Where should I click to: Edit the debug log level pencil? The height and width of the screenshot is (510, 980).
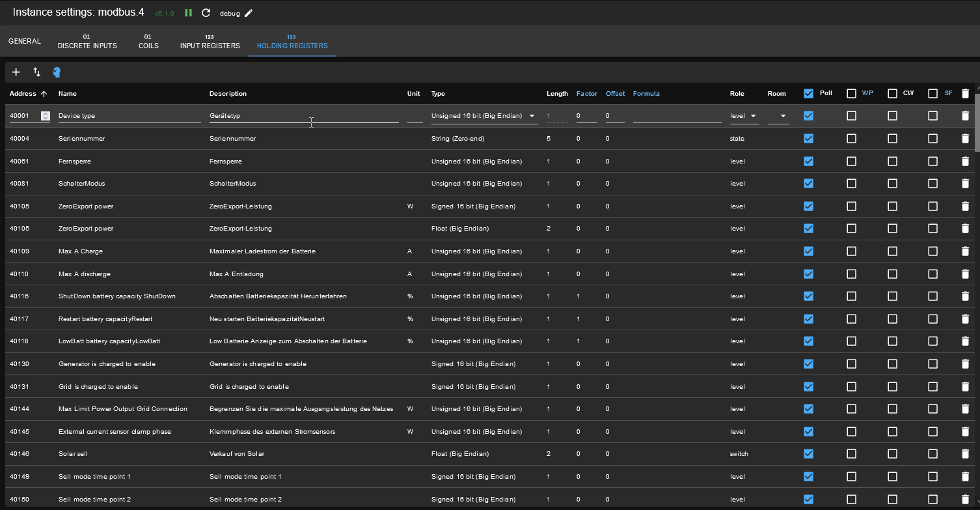[x=249, y=13]
